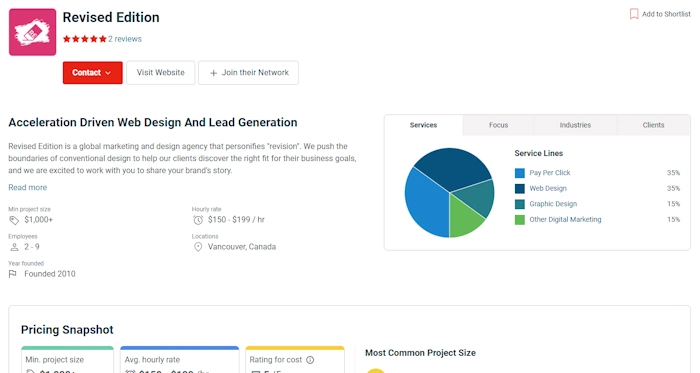Viewport: 700px width, 373px height.
Task: Click the Other Digital Marketing green swatch
Action: point(520,220)
